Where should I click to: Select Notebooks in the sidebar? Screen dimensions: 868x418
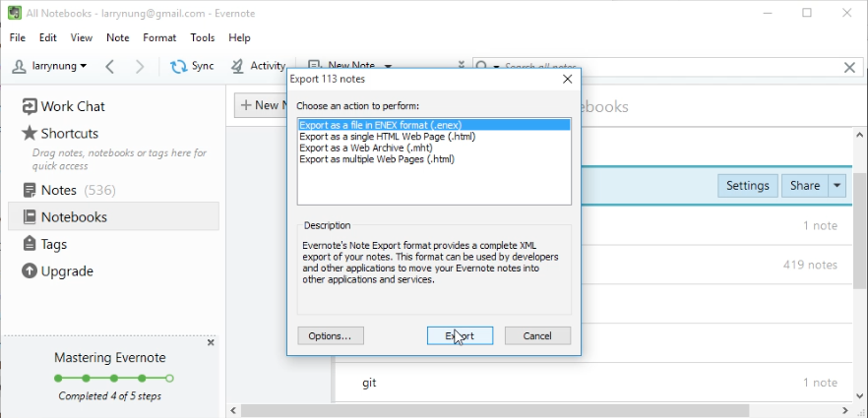pyautogui.click(x=113, y=216)
